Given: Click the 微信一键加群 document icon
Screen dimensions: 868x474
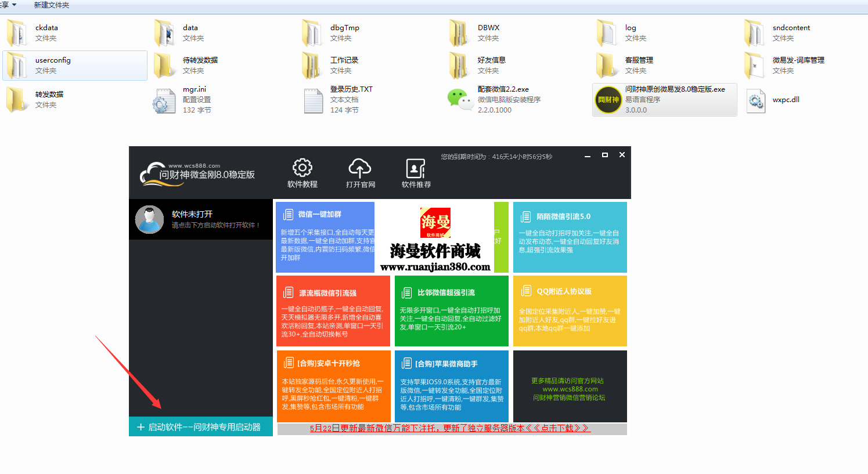Looking at the screenshot, I should (288, 215).
